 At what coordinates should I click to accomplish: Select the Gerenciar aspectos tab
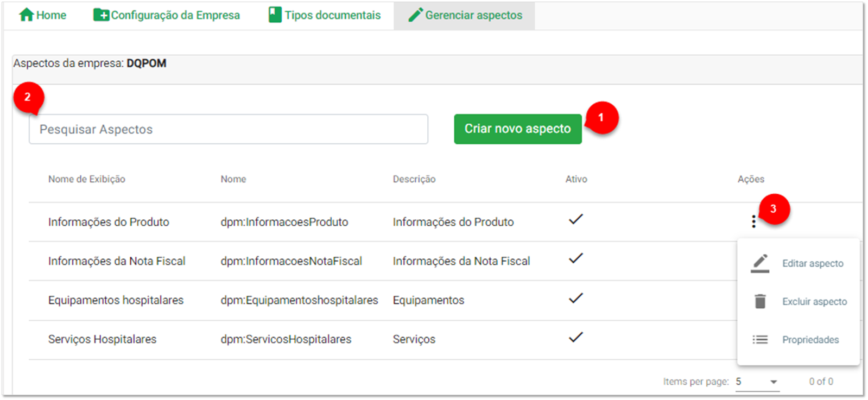(465, 15)
